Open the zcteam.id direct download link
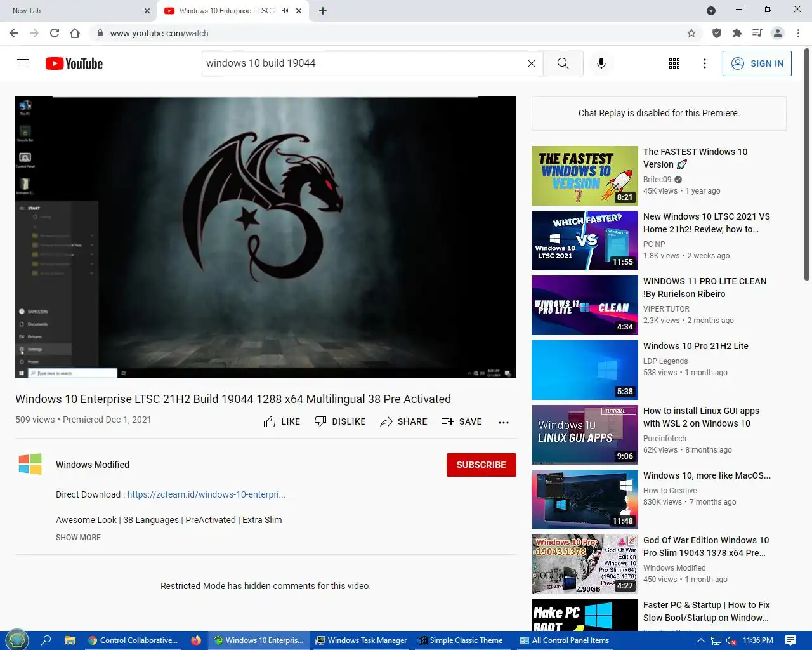 click(x=206, y=494)
